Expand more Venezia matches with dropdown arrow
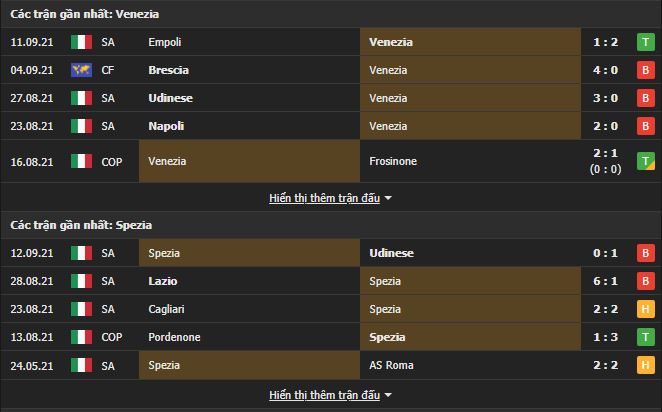 (388, 198)
